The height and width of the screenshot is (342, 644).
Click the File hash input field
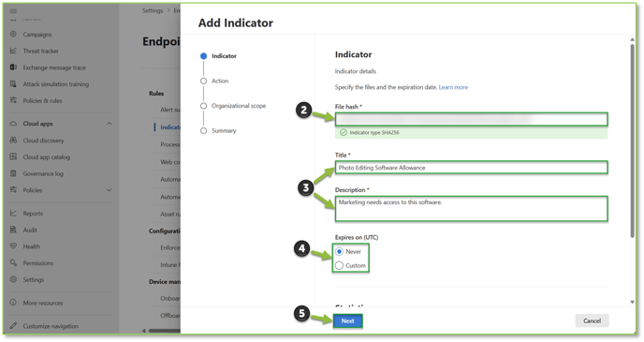471,120
